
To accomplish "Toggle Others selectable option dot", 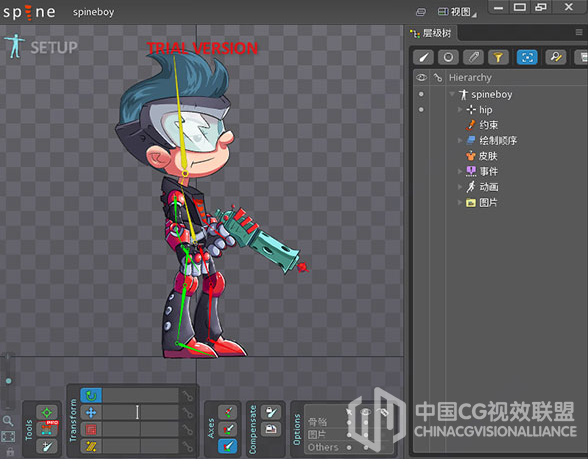I will (x=349, y=447).
